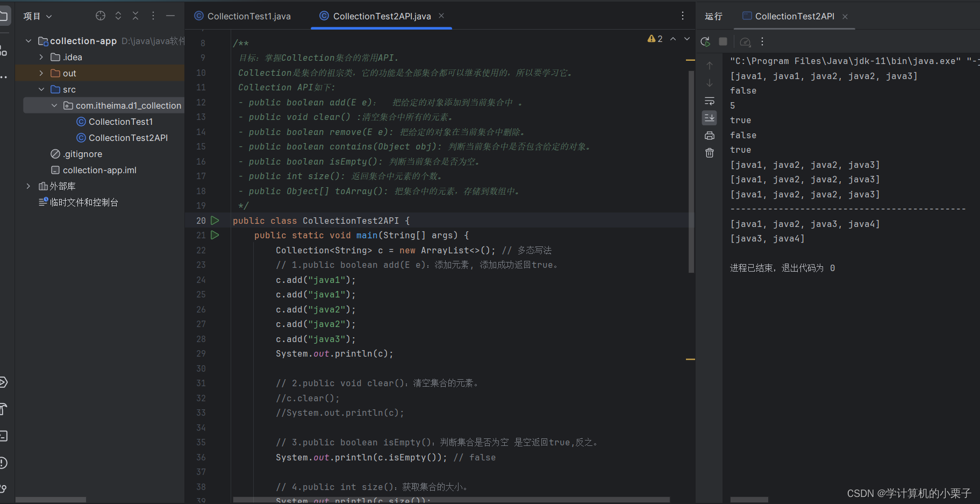Toggle scroll to end of console
980x504 pixels.
pos(710,118)
